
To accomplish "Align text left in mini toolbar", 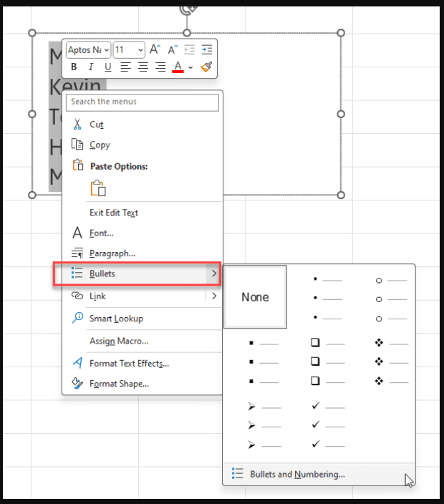I will click(x=125, y=67).
